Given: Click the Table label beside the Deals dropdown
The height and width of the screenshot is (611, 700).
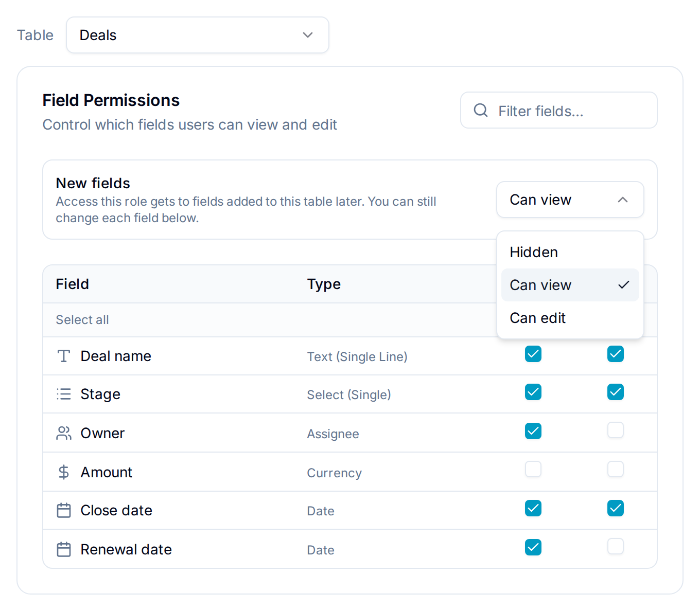Looking at the screenshot, I should pos(35,35).
